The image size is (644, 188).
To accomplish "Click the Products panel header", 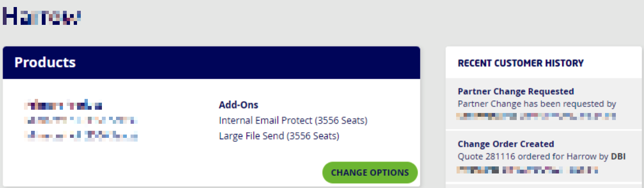I will click(x=45, y=62).
